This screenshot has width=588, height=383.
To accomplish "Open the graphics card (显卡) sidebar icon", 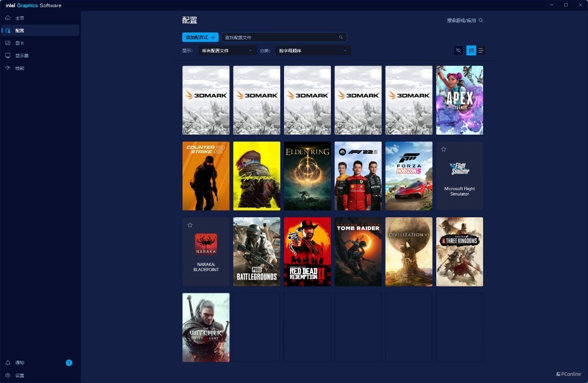I will pos(8,43).
